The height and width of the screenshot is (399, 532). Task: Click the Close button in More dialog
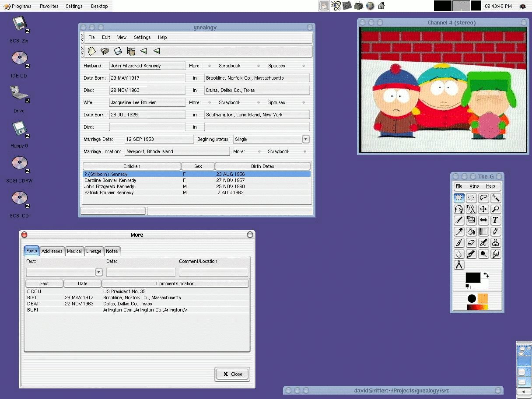232,374
